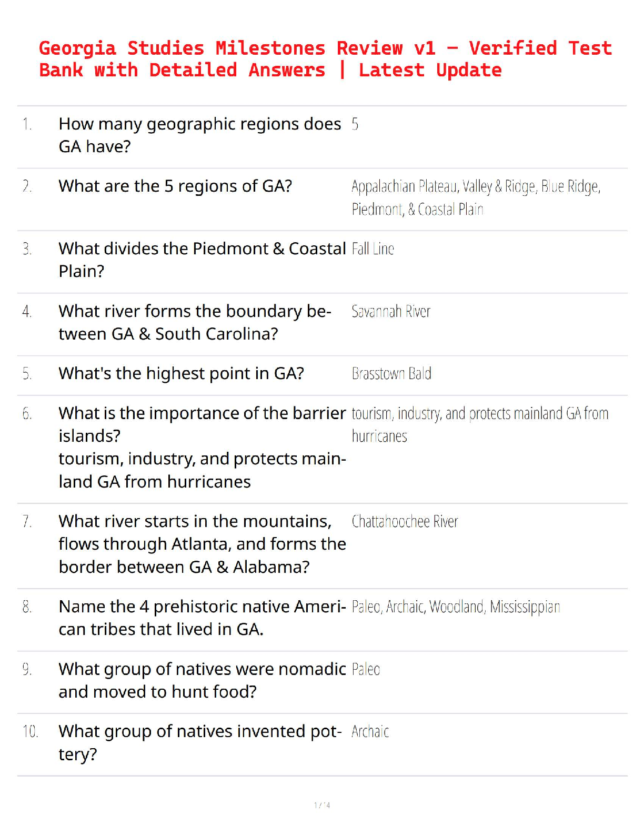
Task: Click the "Chattahoochee River" answer
Action: tap(405, 522)
